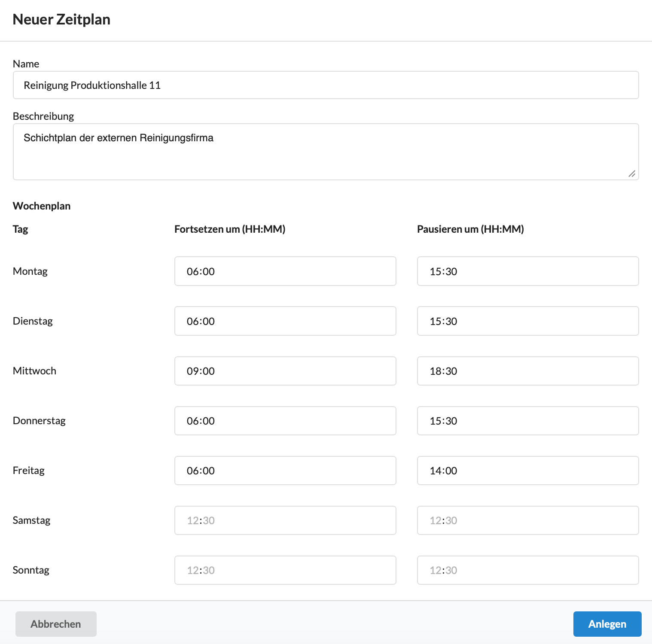Edit Montag Pausieren um time field
Image resolution: width=652 pixels, height=644 pixels.
click(x=528, y=271)
